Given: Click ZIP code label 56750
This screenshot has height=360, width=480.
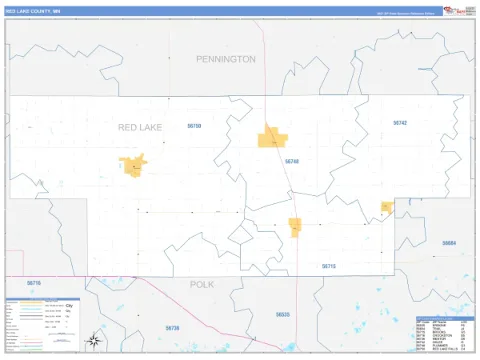Looking at the screenshot, I should pyautogui.click(x=194, y=126).
